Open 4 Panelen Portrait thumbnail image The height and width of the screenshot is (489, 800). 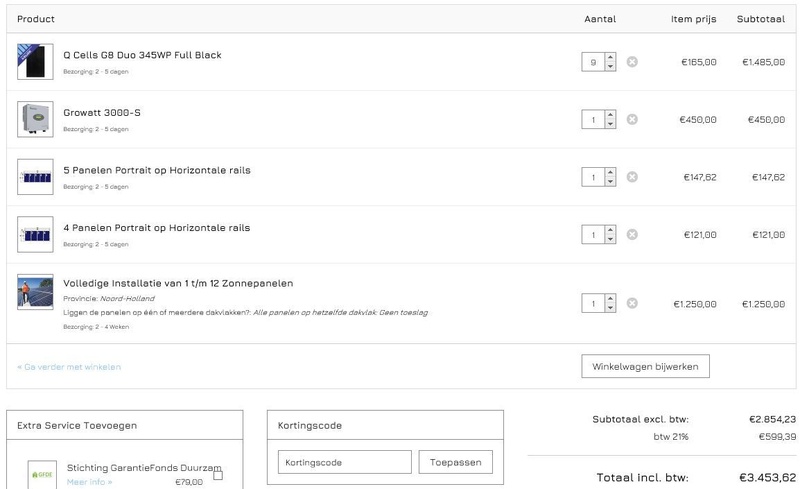pos(35,235)
